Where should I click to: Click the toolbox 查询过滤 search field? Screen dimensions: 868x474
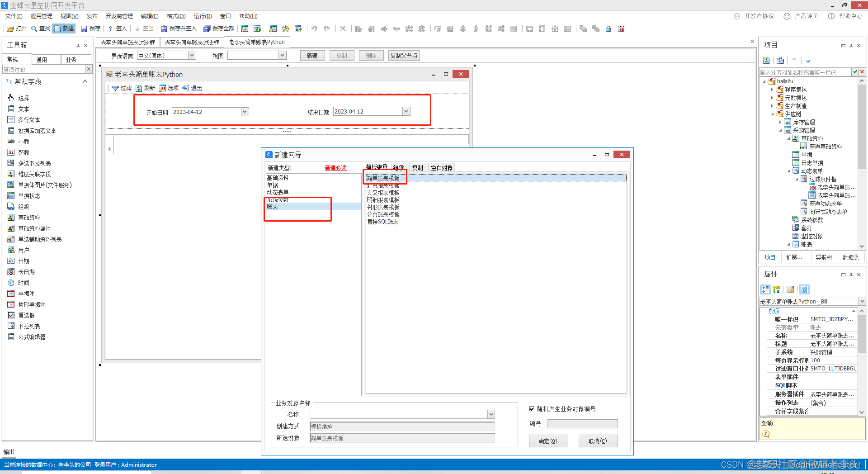(44, 69)
